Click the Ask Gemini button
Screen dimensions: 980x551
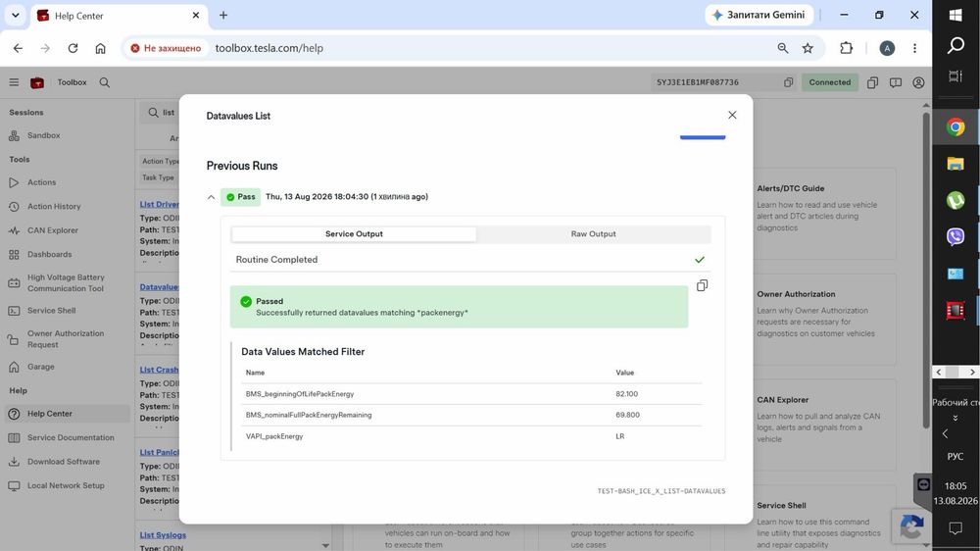[759, 15]
